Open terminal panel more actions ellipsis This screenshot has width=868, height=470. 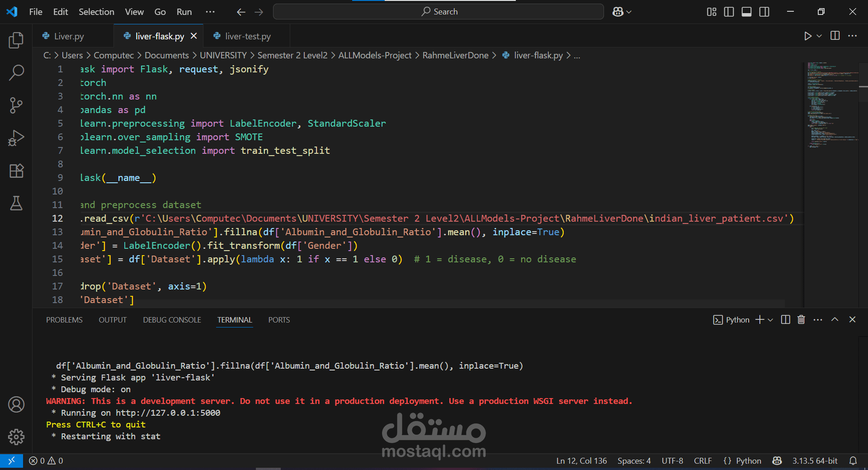tap(818, 320)
